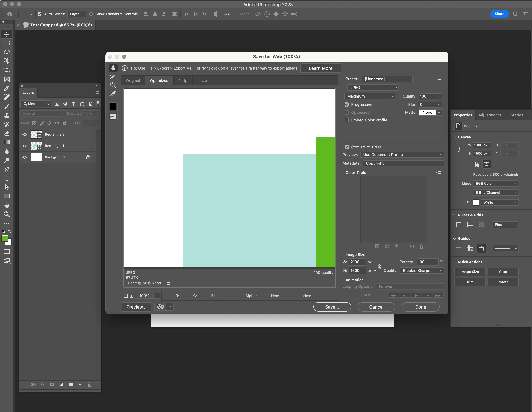Switch to the Adjustments panel tab
Image resolution: width=532 pixels, height=412 pixels.
(489, 115)
